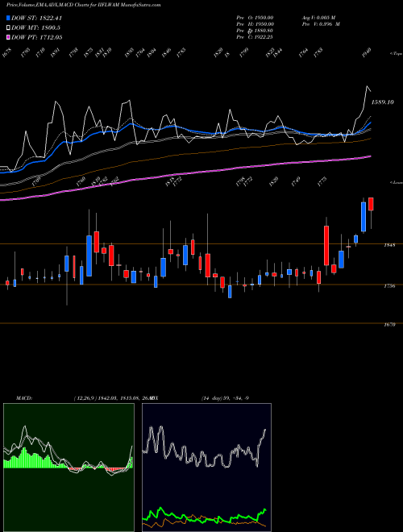Image resolution: width=403 pixels, height=532 pixels.
Task: Click the Pre O: 1950.00 value
Action: [x=255, y=17]
